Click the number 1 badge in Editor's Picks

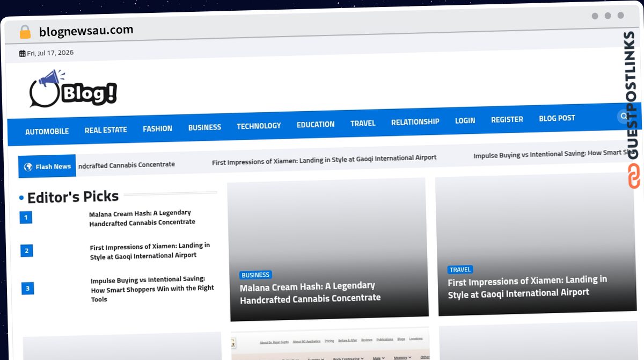click(x=26, y=218)
